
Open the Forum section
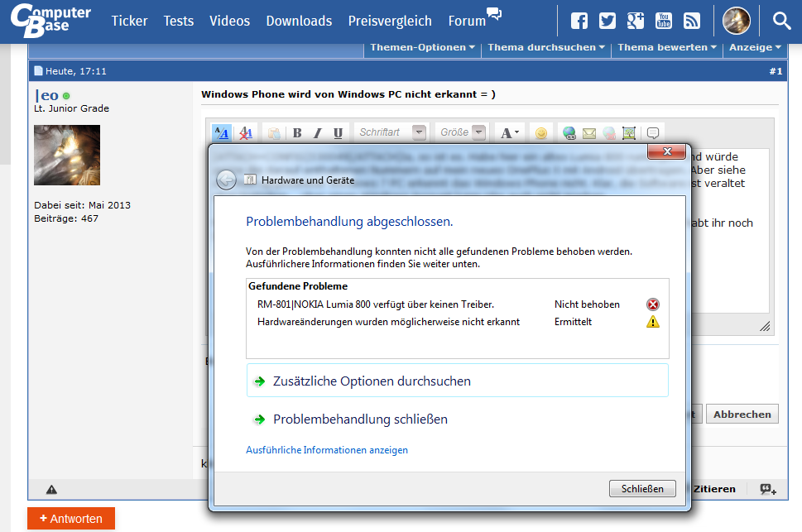467,21
